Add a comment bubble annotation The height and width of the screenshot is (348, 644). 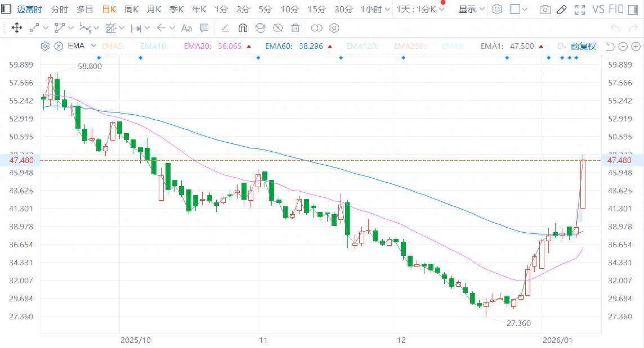tap(204, 28)
